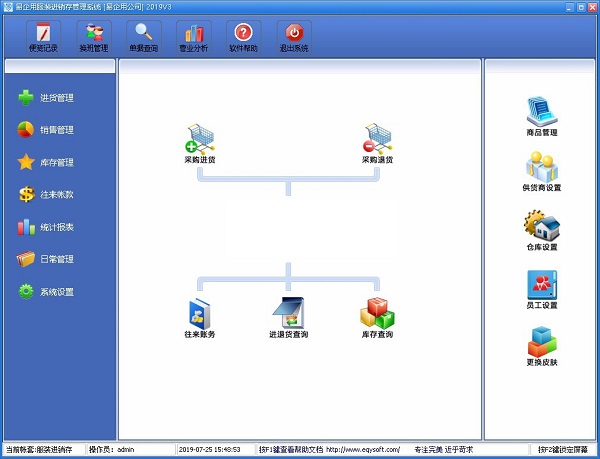Viewport: 600px width, 459px height.
Task: Open 营业分析 bar chart icon
Action: (x=194, y=37)
